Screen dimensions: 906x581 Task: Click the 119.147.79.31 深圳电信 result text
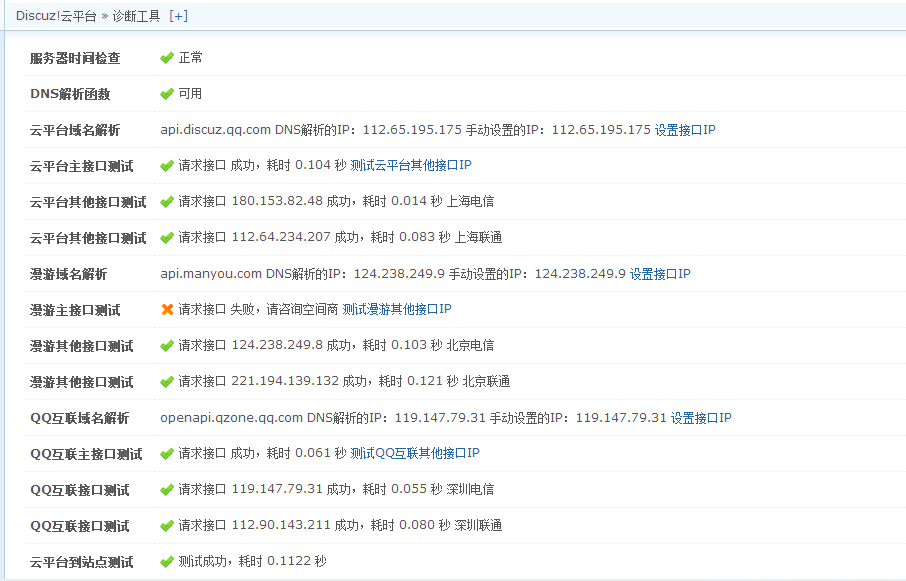tap(336, 489)
